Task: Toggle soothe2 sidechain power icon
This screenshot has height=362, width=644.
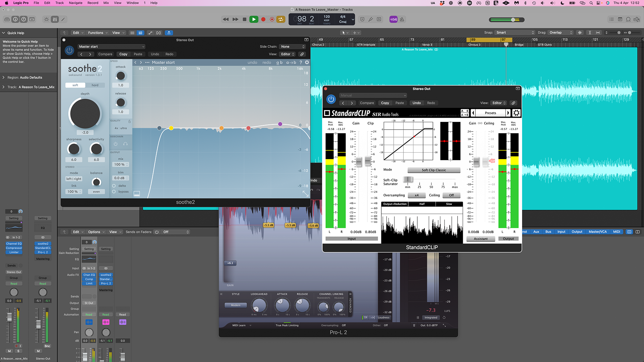Action: click(x=115, y=144)
